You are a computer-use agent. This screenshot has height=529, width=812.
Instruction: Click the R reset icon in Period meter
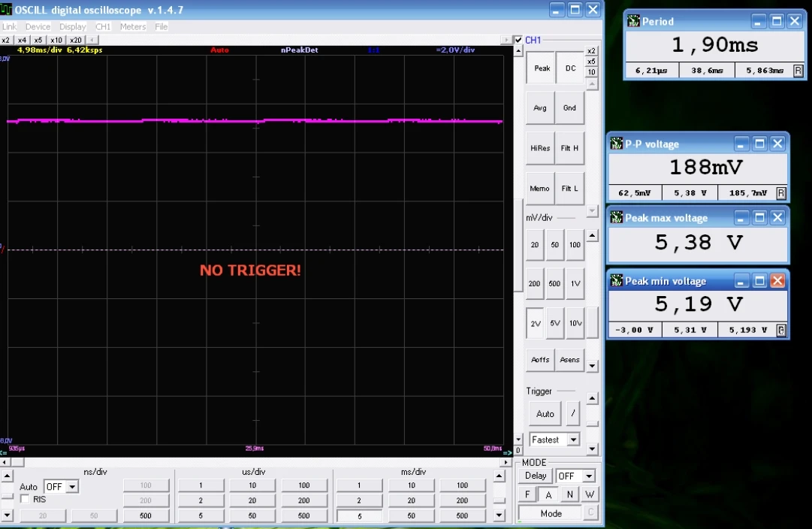[x=798, y=71]
